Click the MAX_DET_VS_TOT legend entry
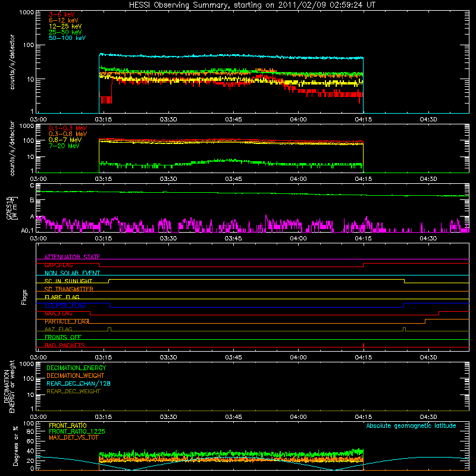This screenshot has height=476, width=476. tap(73, 437)
